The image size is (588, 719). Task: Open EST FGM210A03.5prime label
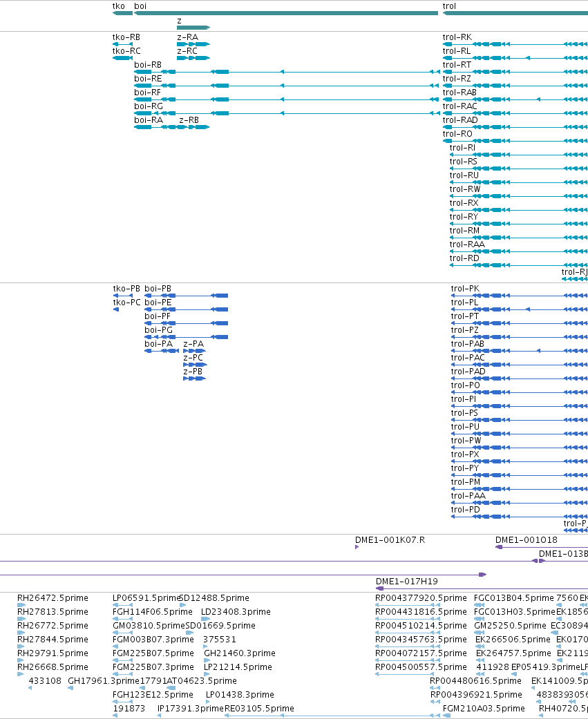coord(484,708)
